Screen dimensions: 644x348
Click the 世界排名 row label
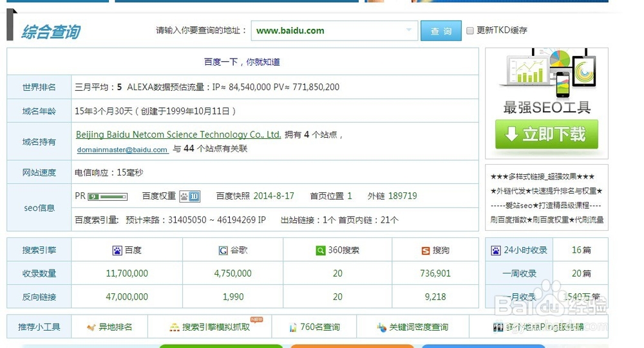39,87
